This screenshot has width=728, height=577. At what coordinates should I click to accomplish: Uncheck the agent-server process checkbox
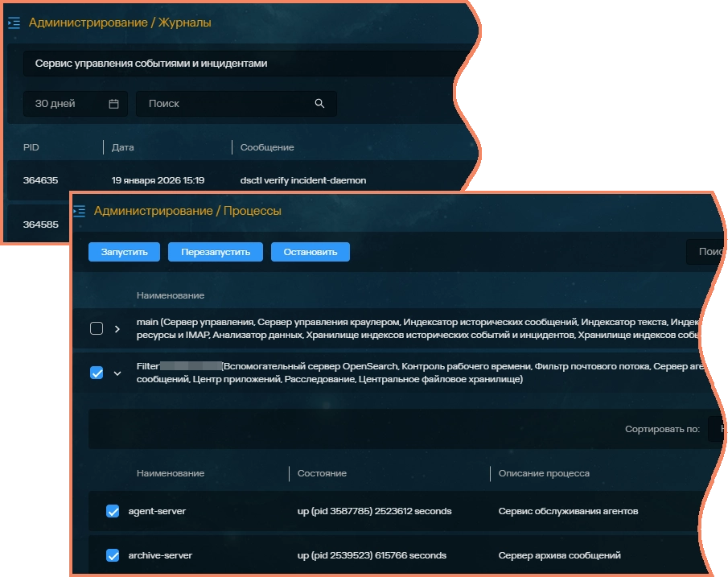113,511
